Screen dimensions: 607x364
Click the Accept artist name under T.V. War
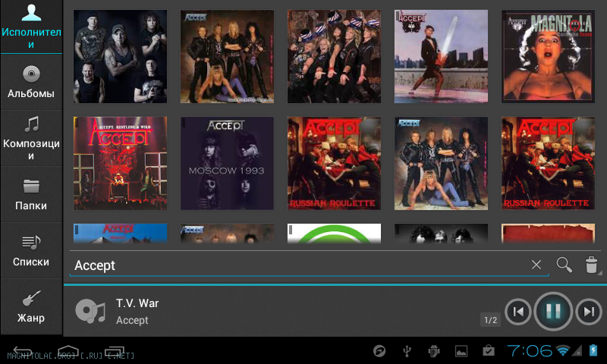click(132, 320)
